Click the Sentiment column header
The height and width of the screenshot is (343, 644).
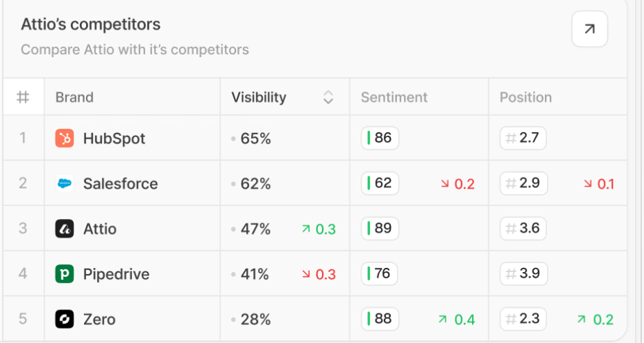(x=394, y=98)
